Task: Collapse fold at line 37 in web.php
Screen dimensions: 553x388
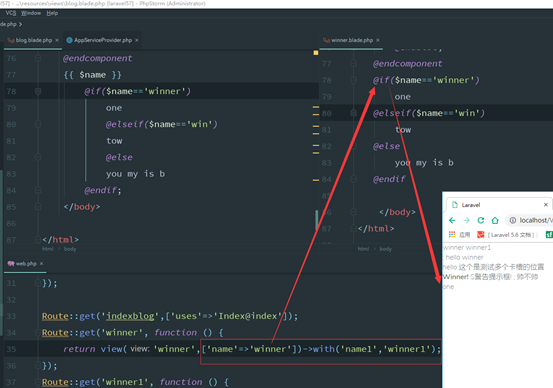Action: pyautogui.click(x=38, y=382)
